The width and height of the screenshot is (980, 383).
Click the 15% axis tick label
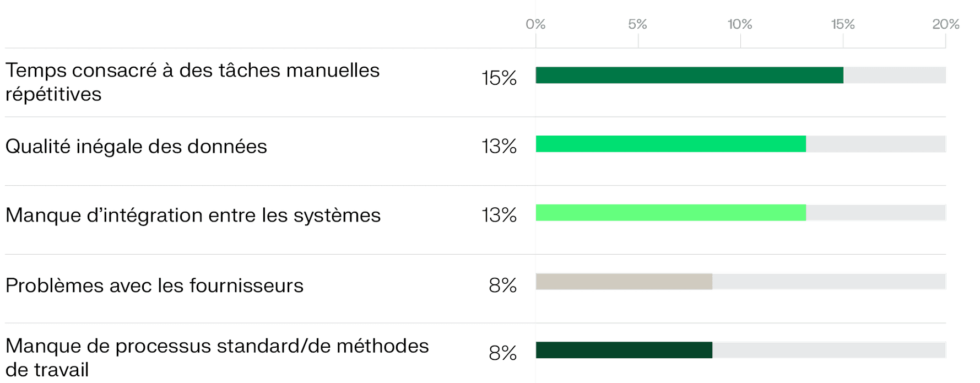click(843, 24)
